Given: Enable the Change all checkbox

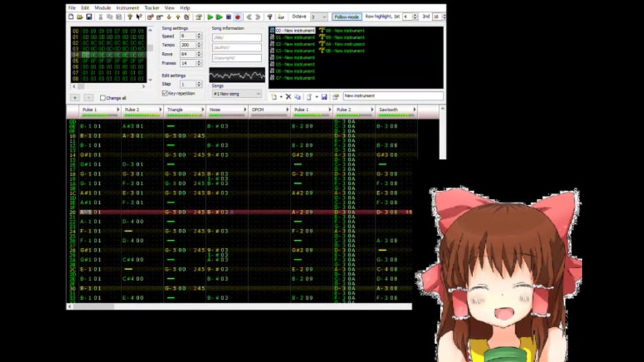Looking at the screenshot, I should click(103, 98).
